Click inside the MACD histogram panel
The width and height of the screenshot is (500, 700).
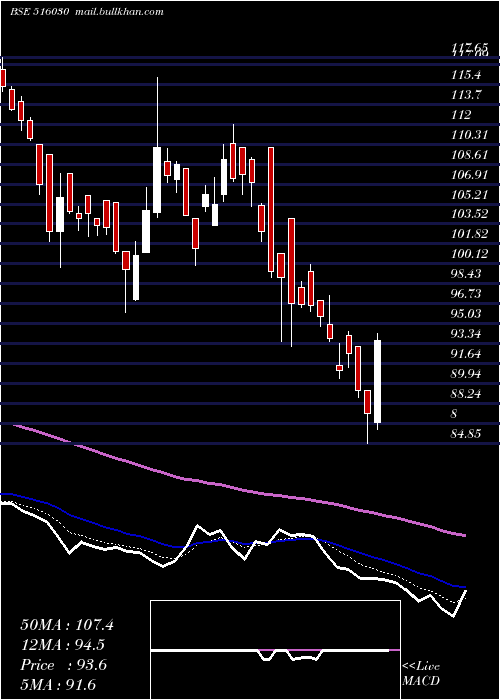point(275,650)
